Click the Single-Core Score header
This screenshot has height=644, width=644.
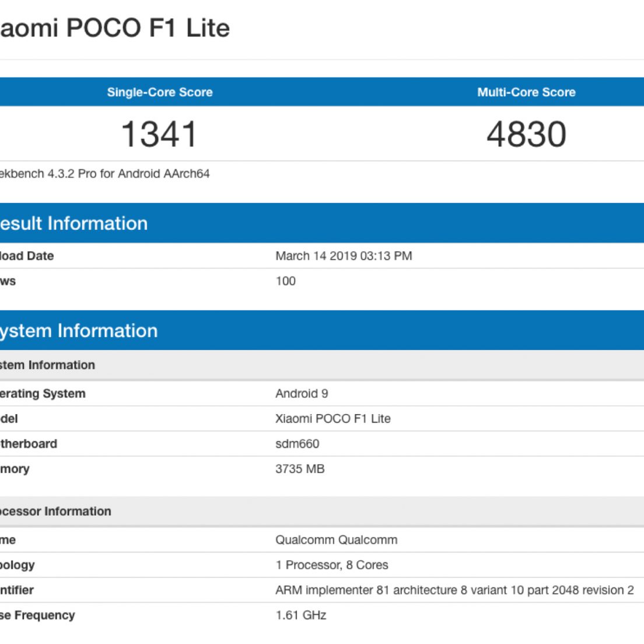tap(159, 92)
